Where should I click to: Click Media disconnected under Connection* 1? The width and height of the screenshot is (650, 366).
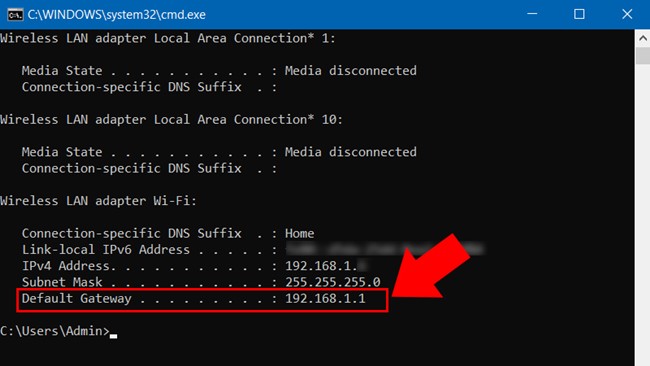click(x=351, y=71)
